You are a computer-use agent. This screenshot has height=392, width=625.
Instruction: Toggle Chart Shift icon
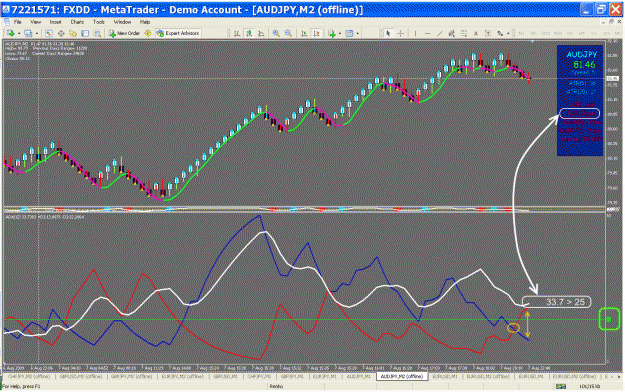(x=316, y=33)
